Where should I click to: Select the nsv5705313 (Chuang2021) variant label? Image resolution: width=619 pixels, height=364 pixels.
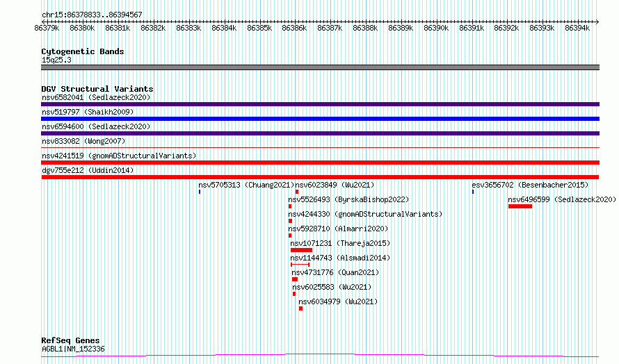[246, 185]
